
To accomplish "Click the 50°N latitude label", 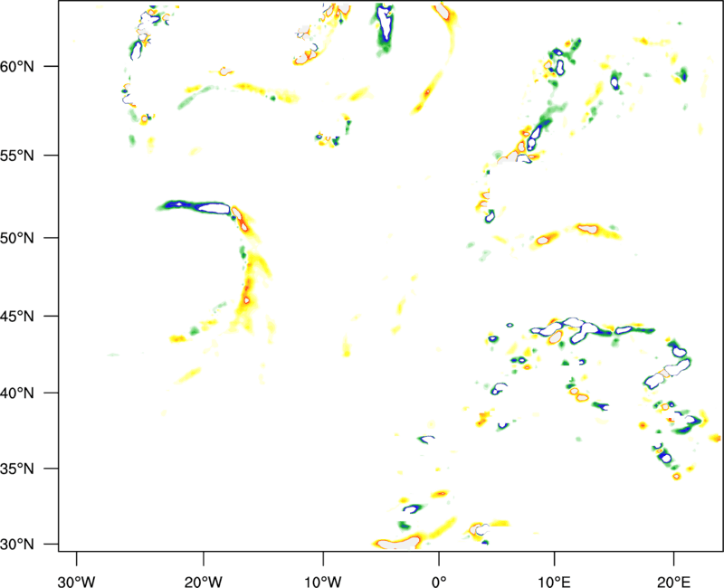I will [17, 238].
